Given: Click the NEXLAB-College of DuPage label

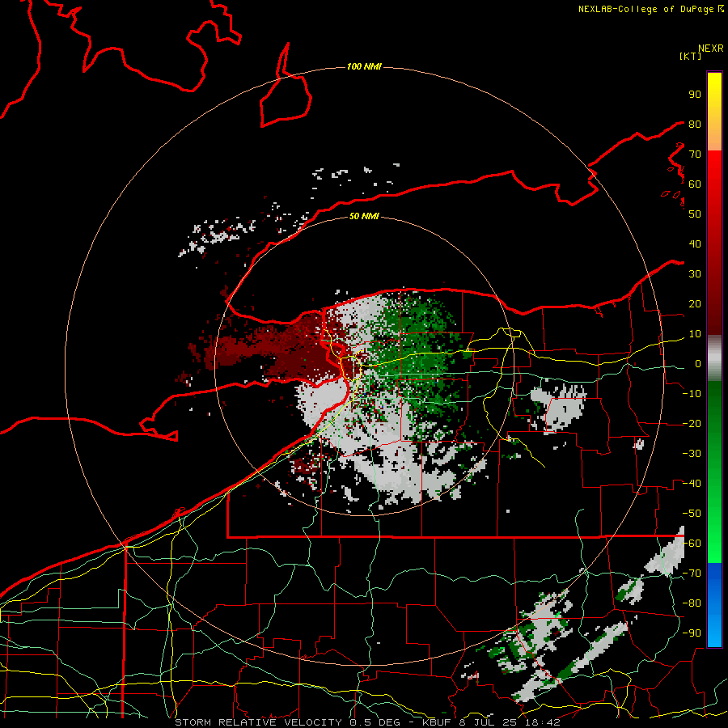Looking at the screenshot, I should coord(650,9).
